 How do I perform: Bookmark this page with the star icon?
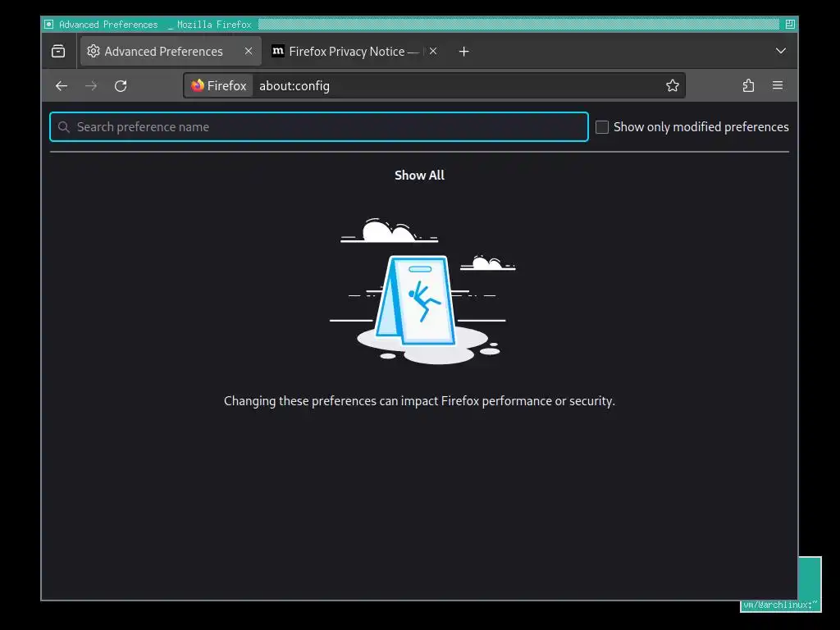click(x=673, y=85)
